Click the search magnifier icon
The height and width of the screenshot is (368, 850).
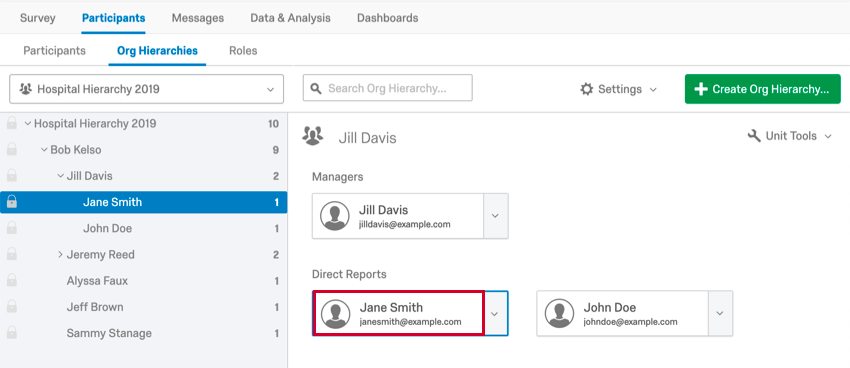point(315,88)
